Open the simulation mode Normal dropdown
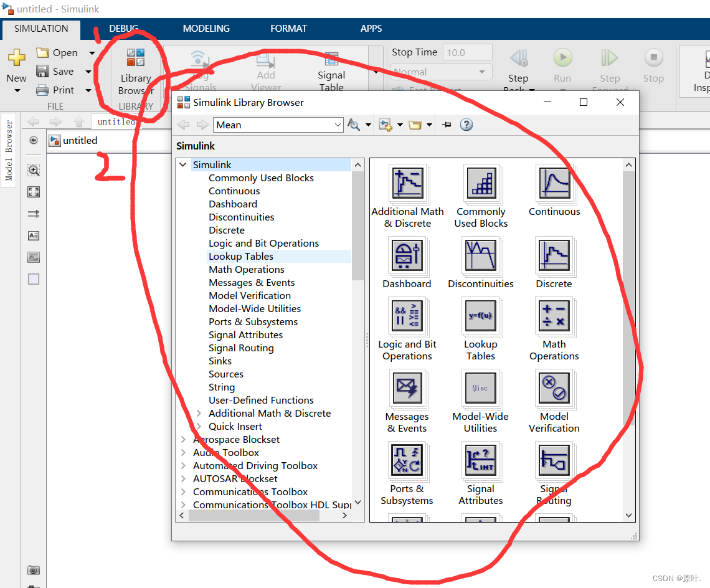This screenshot has height=588, width=710. (x=482, y=72)
